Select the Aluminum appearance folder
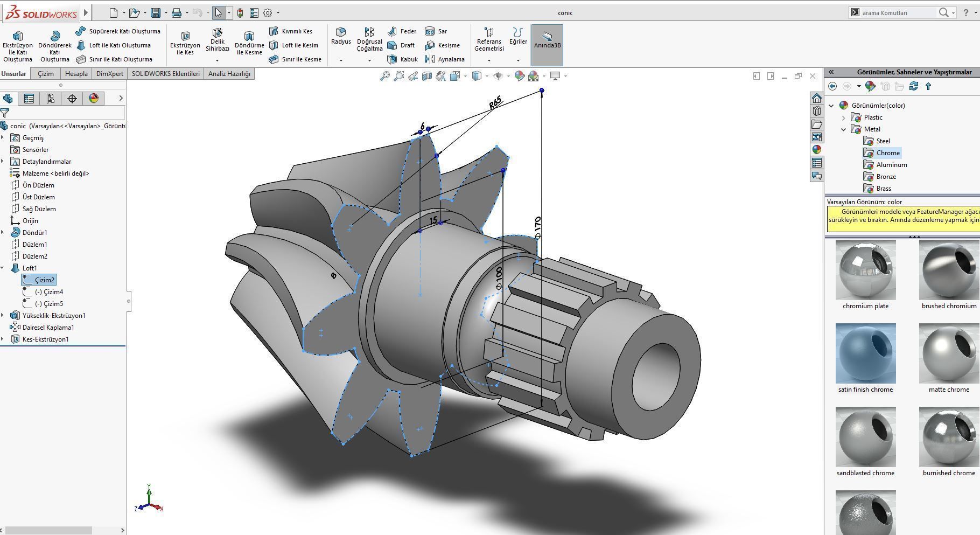 (885, 165)
